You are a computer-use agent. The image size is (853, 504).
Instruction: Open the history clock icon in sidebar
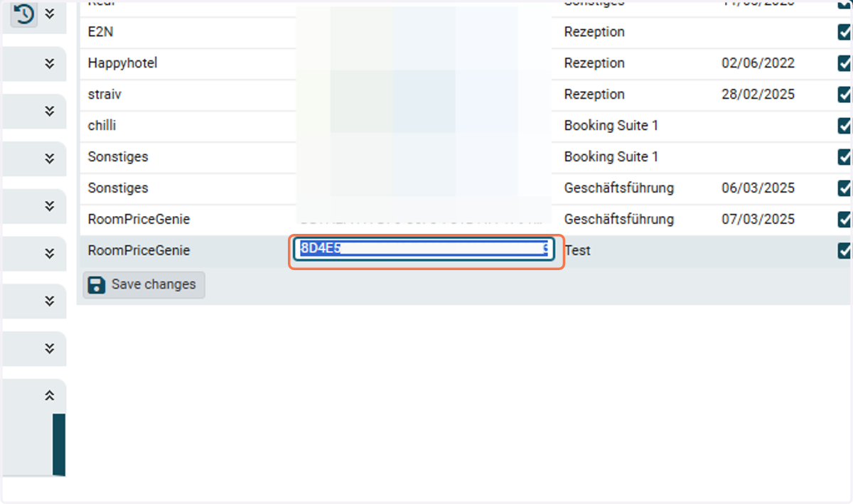(x=24, y=14)
